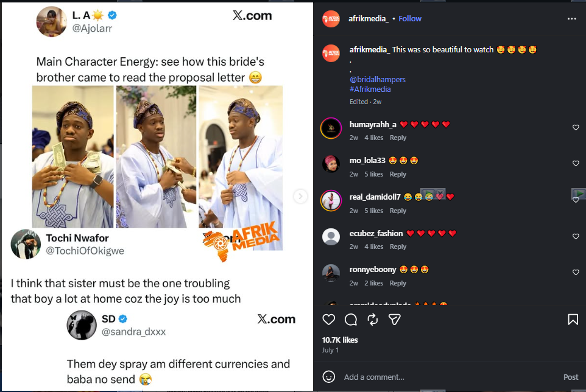Reply to real_damidoll7's comment
Image resolution: width=586 pixels, height=392 pixels.
coord(398,211)
